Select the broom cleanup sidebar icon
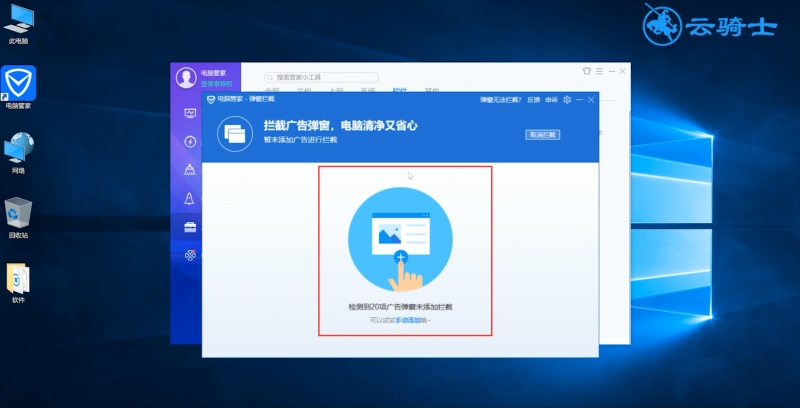The width and height of the screenshot is (800, 408). [190, 170]
